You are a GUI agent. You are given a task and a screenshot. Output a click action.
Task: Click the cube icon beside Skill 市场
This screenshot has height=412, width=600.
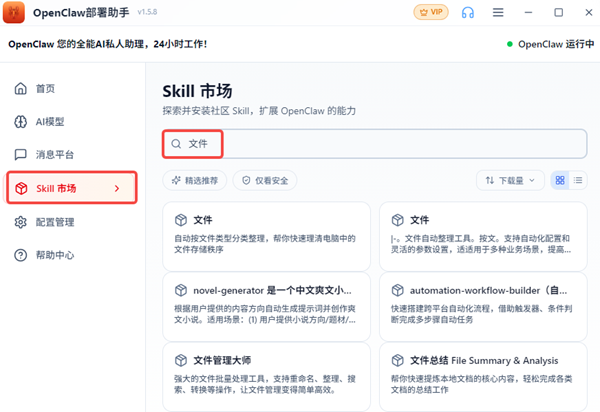pos(21,188)
